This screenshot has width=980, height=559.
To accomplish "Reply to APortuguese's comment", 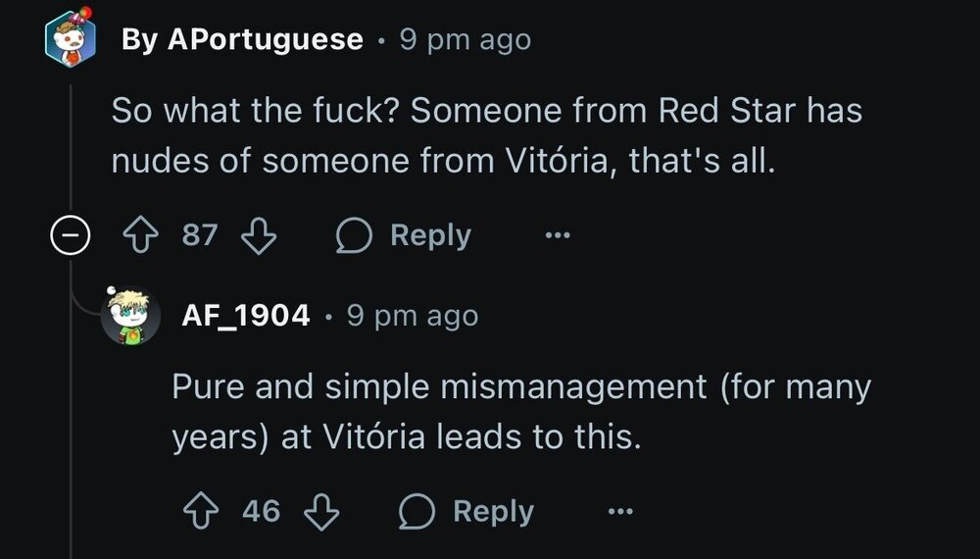I will tap(430, 236).
